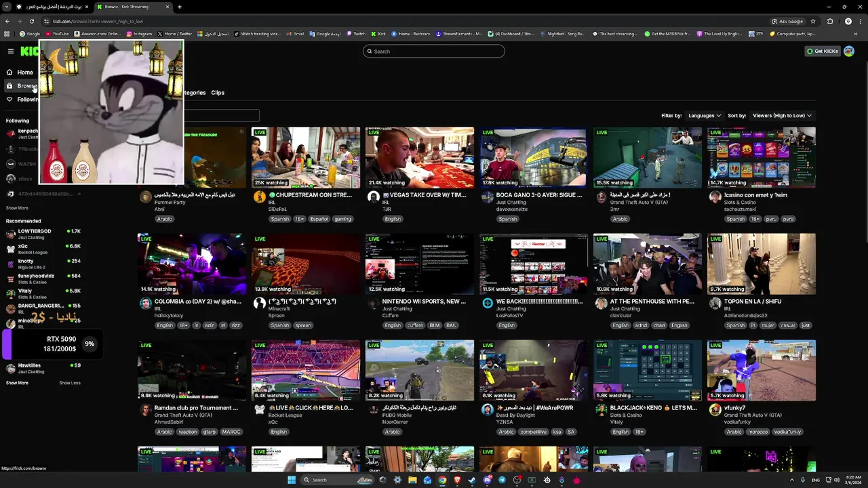Open a new browser tab with plus
Screen dimensions: 868x488
tap(180, 7)
